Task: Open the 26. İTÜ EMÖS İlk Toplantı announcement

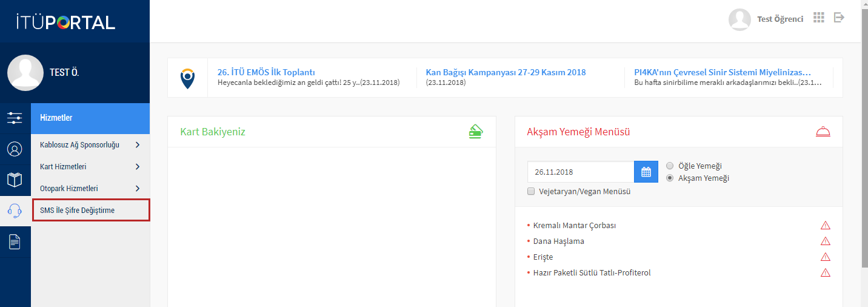Action: click(266, 72)
